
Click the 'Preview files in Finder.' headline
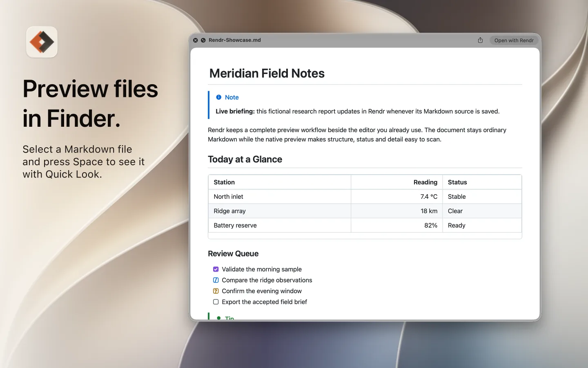tap(90, 103)
